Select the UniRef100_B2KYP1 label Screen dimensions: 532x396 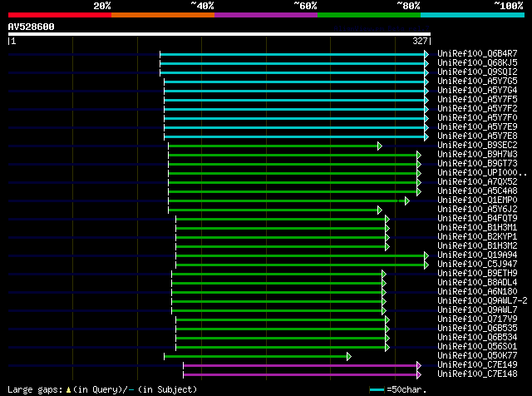coord(477,237)
